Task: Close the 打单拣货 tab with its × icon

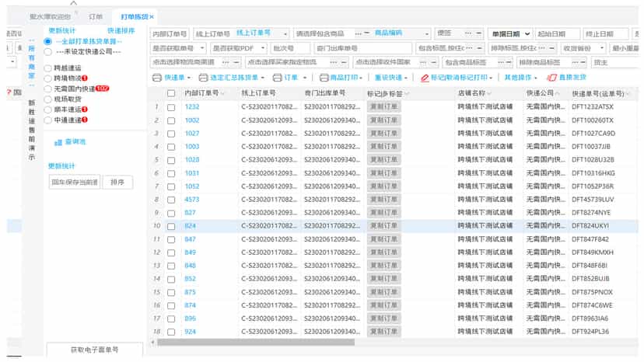Action: [152, 17]
